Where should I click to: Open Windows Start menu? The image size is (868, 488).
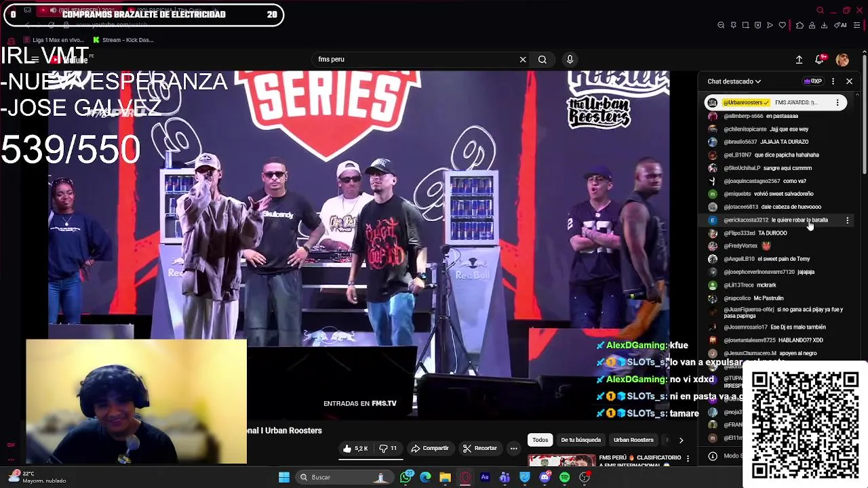284,477
